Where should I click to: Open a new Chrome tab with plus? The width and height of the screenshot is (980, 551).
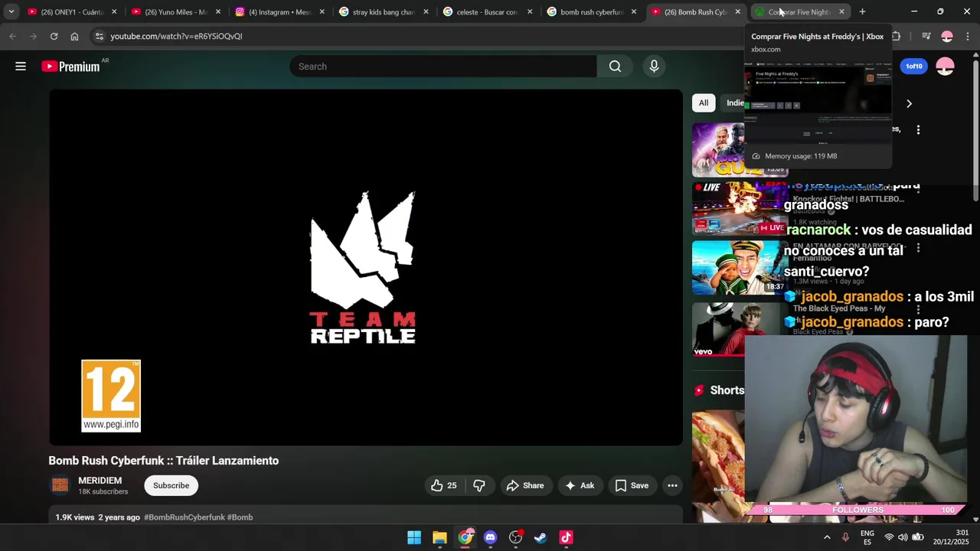pos(862,11)
